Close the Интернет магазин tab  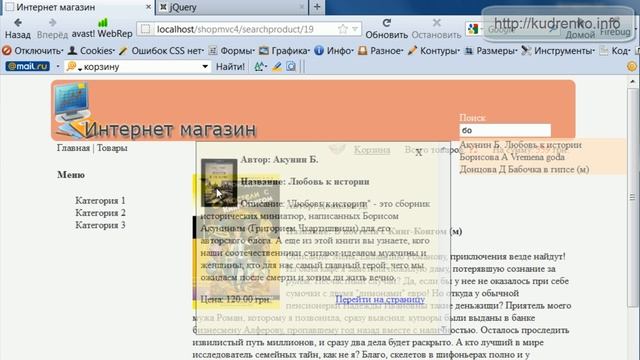coord(148,7)
